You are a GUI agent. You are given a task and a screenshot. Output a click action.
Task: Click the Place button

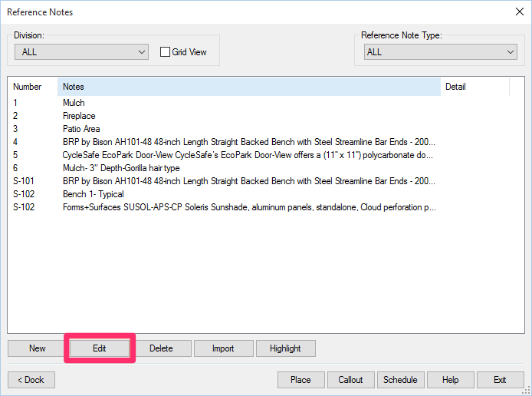pyautogui.click(x=301, y=380)
